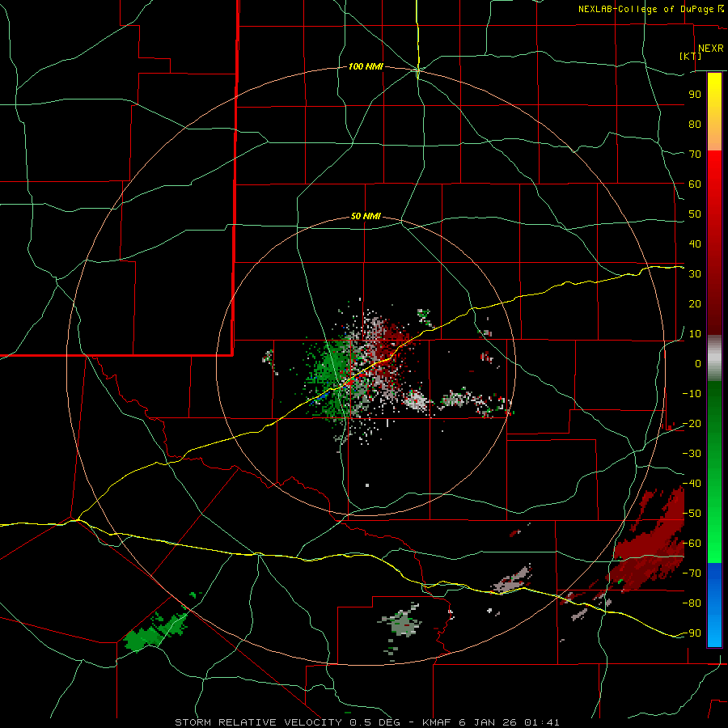Click the positive 60 knot scale label
This screenshot has width=728, height=728.
click(x=695, y=184)
